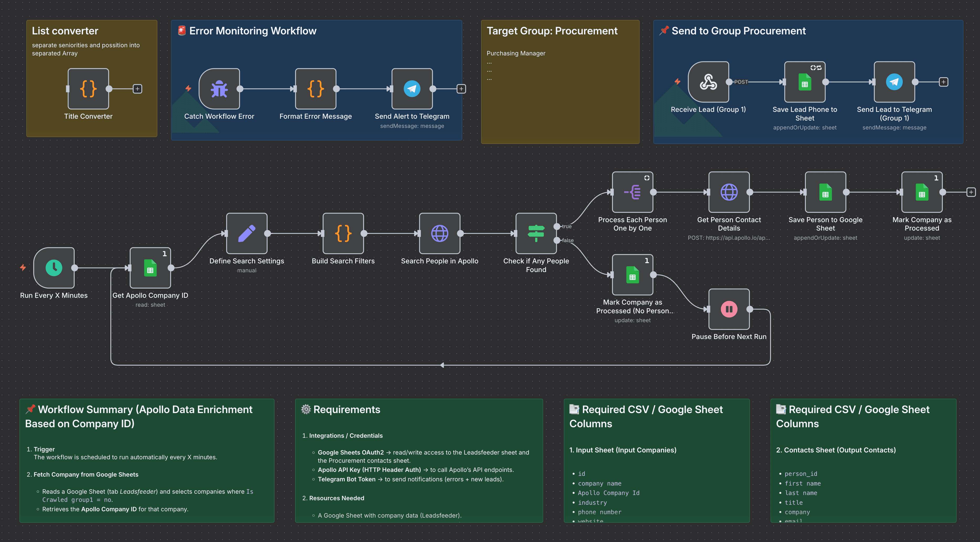Viewport: 980px width, 542px height.
Task: Add node after Mark Company as Processed
Action: coord(971,192)
